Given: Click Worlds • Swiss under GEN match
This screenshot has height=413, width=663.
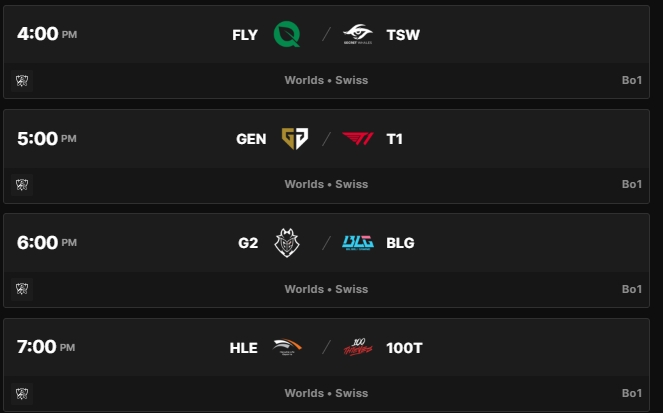Looking at the screenshot, I should coord(326,184).
